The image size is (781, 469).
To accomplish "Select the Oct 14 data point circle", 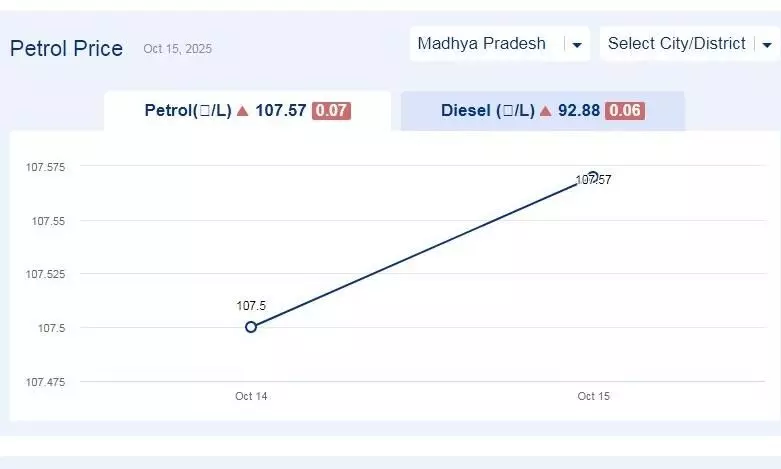I will pyautogui.click(x=251, y=327).
